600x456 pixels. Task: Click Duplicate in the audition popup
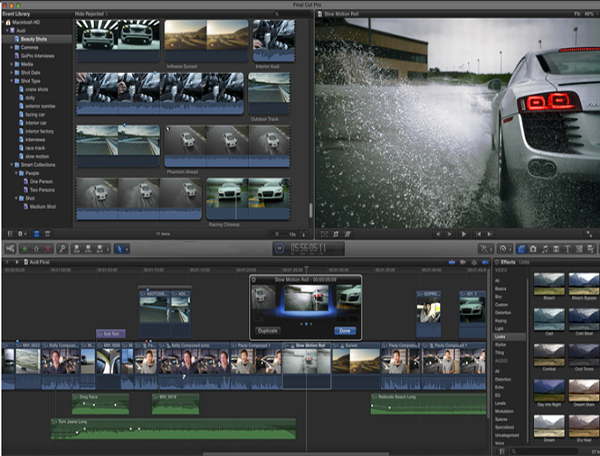[x=267, y=331]
